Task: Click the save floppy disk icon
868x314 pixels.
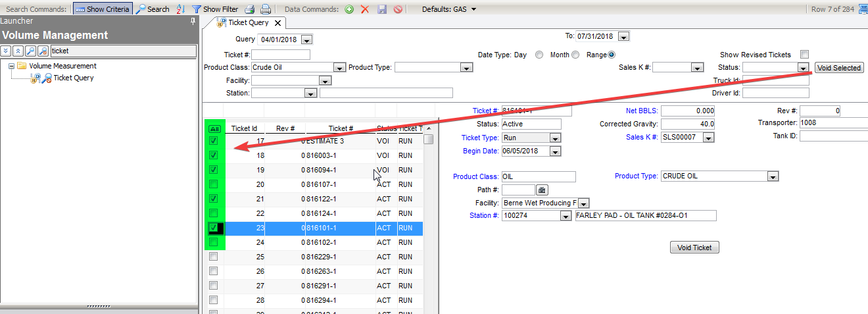Action: point(381,9)
